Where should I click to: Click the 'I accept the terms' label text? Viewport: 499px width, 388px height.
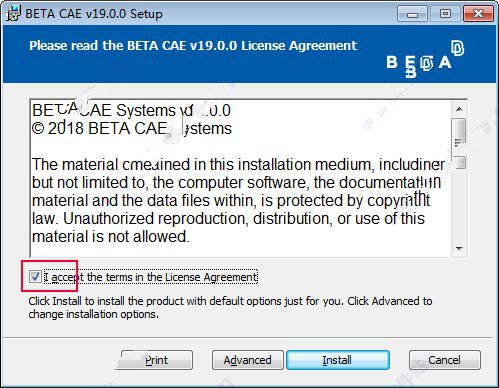click(151, 277)
